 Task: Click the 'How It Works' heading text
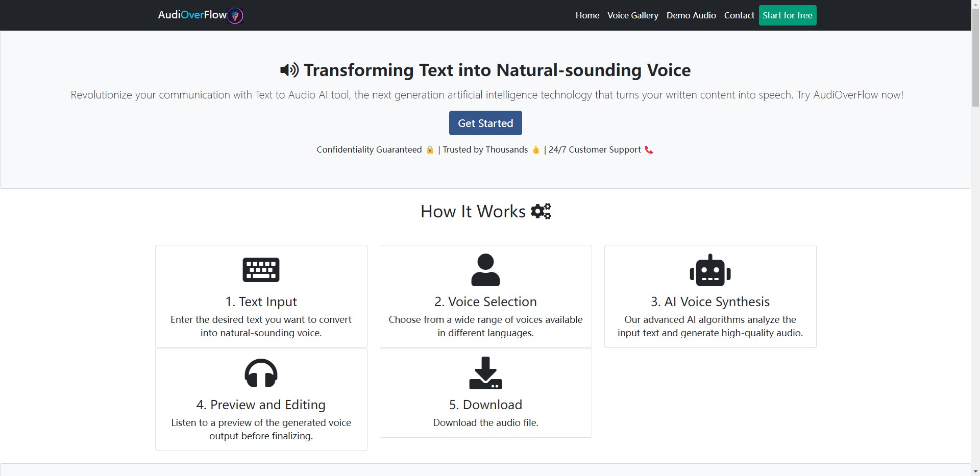[x=473, y=211]
